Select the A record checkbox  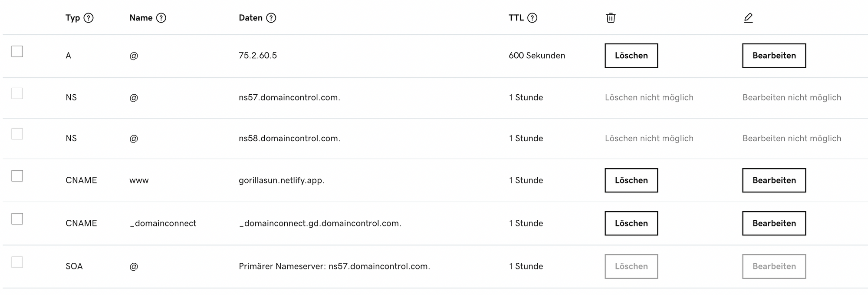pyautogui.click(x=17, y=51)
